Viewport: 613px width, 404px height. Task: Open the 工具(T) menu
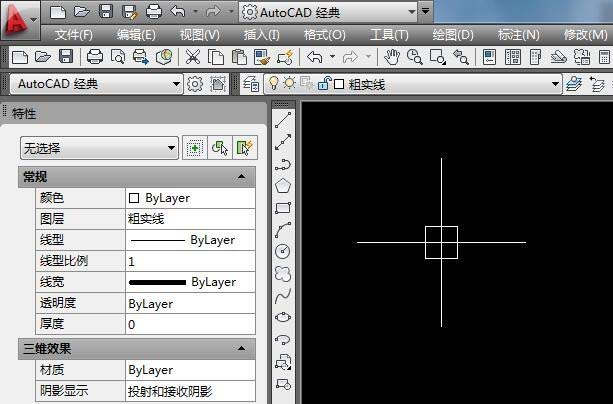tap(389, 35)
